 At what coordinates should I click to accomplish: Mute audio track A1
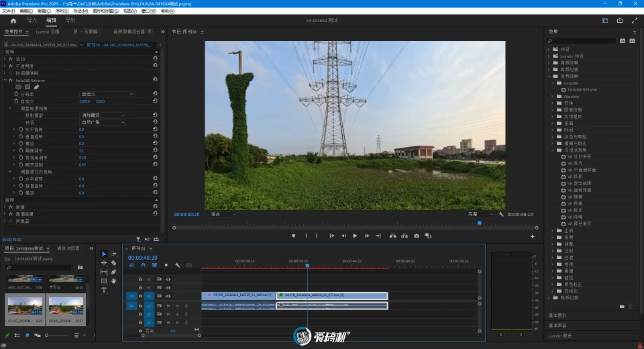coord(168,306)
